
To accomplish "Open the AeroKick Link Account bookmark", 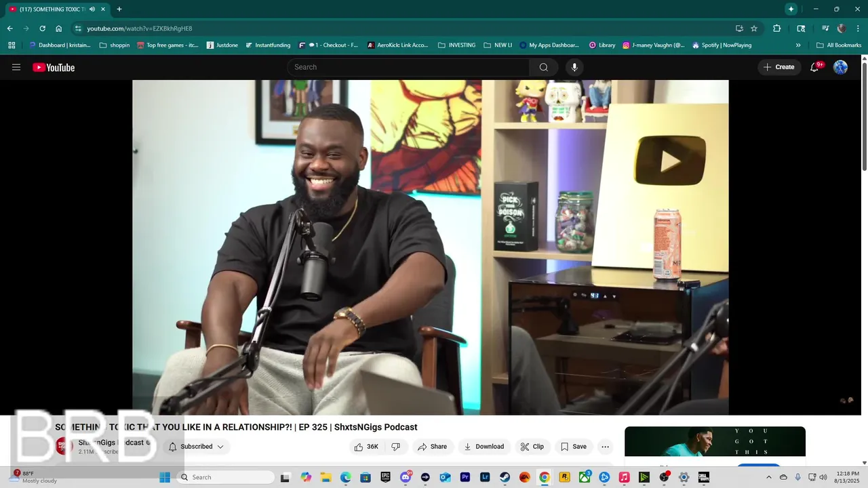I will pyautogui.click(x=398, y=45).
